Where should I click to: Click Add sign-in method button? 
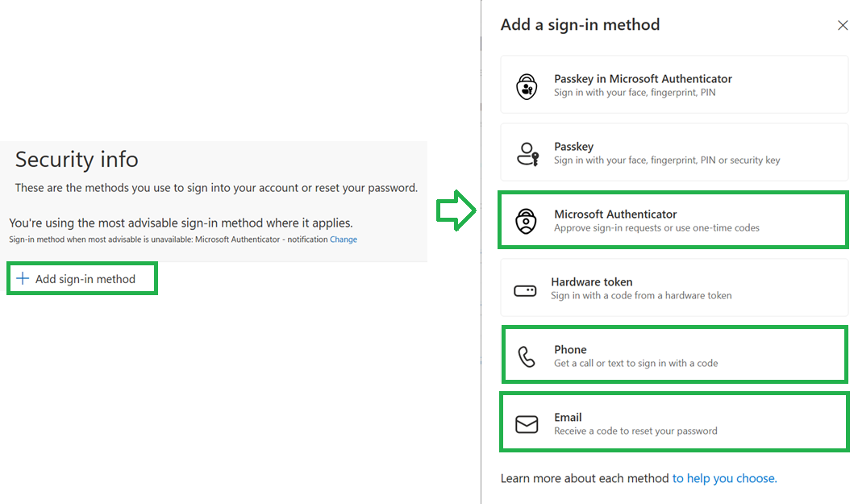pyautogui.click(x=82, y=278)
